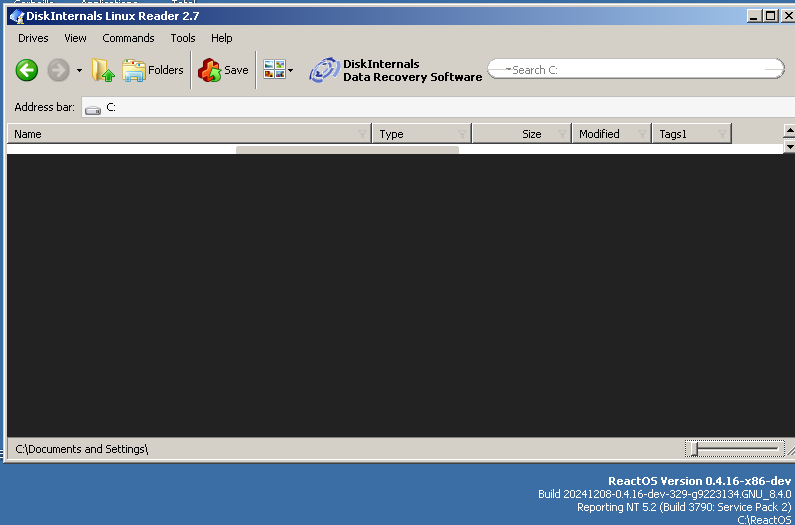Sort by the Modified column header

(x=611, y=134)
